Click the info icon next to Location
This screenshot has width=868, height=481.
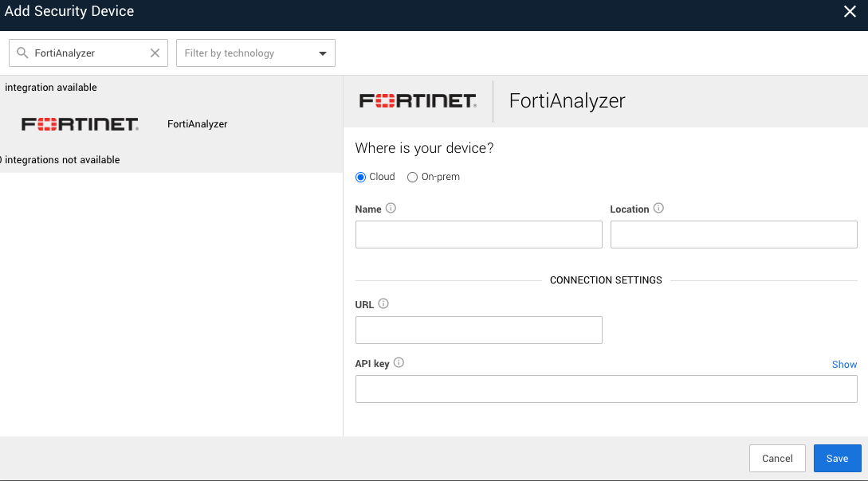tap(658, 208)
